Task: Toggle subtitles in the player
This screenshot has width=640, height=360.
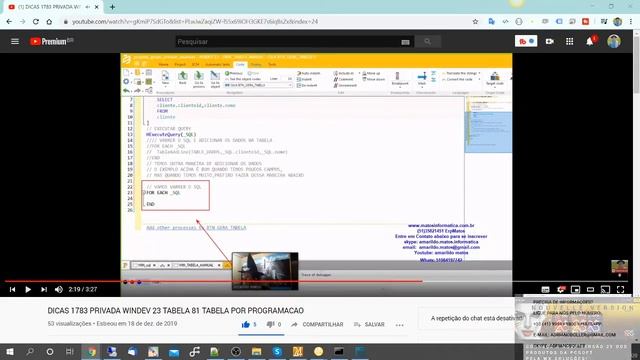Action: (545, 289)
